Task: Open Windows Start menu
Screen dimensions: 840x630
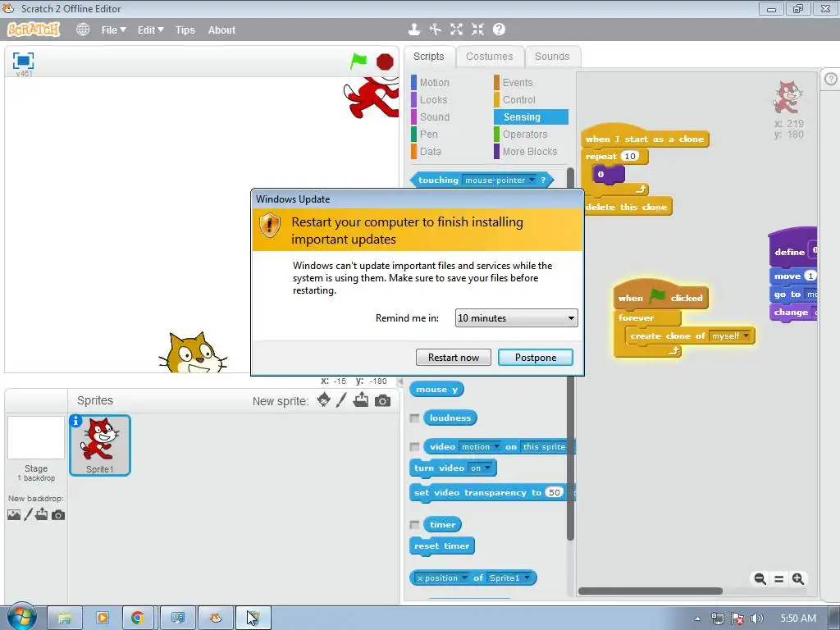Action: coord(22,617)
